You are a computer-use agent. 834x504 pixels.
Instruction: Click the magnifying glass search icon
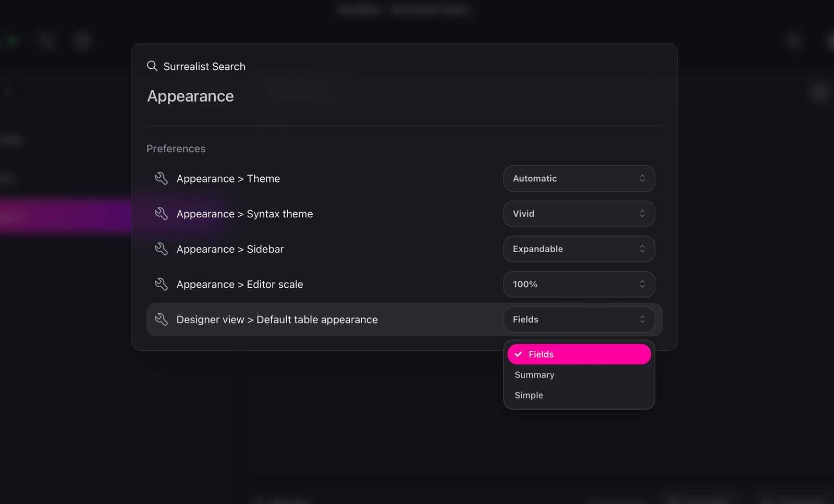(x=152, y=66)
